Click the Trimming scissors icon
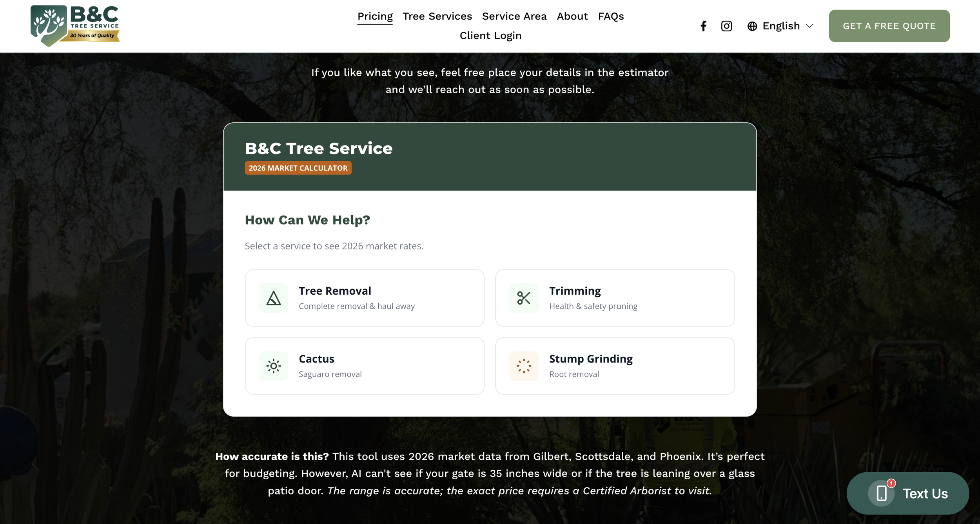This screenshot has width=980, height=524. [524, 298]
